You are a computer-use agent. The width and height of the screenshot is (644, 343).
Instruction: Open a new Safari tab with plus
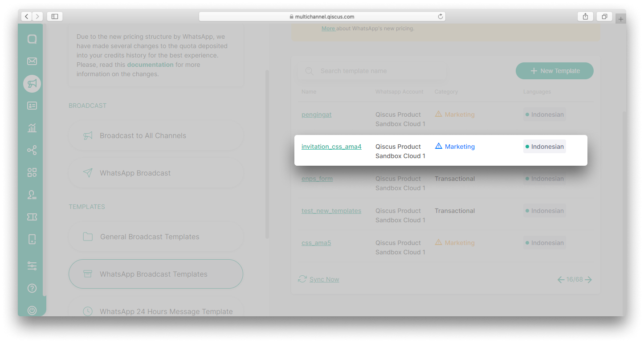[621, 19]
